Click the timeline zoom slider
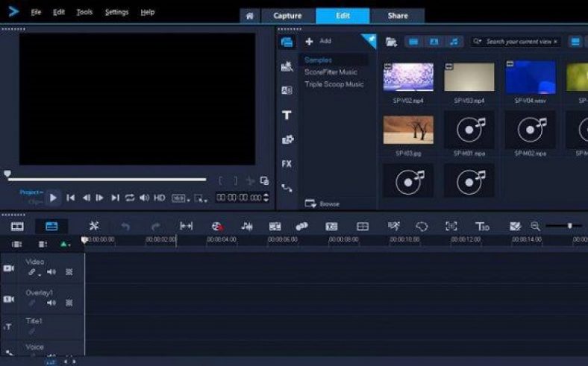 (x=569, y=226)
